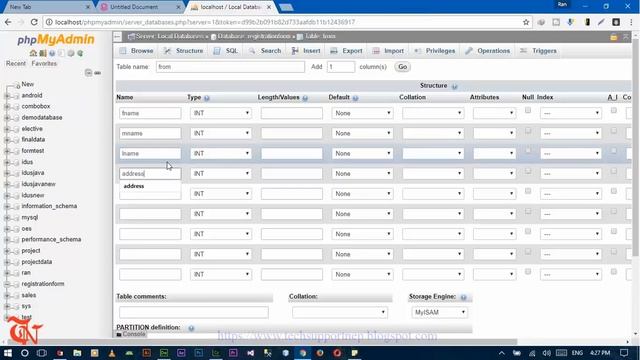Toggle Null checkbox for address row

click(528, 171)
